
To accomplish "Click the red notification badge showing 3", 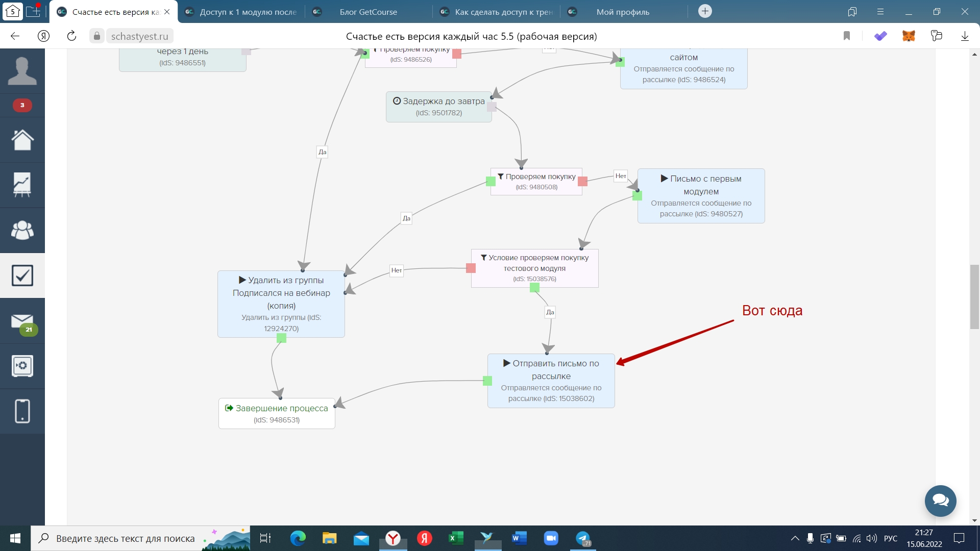I will pos(22,105).
